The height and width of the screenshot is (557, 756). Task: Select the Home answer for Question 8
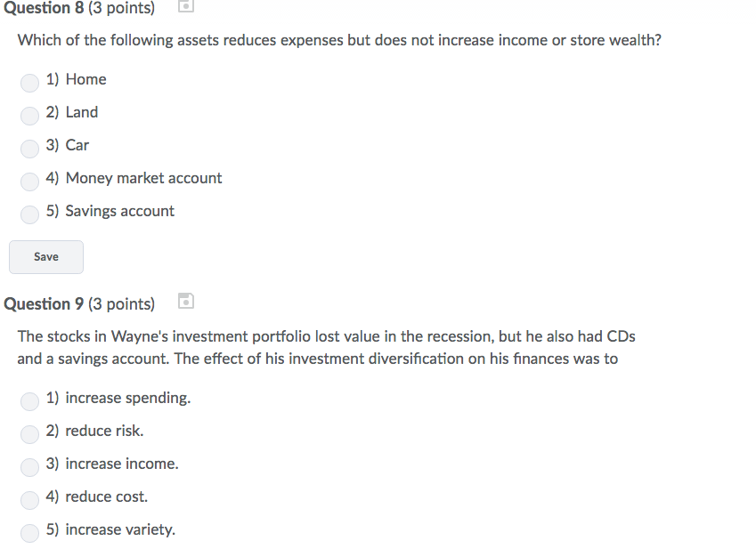(x=29, y=83)
